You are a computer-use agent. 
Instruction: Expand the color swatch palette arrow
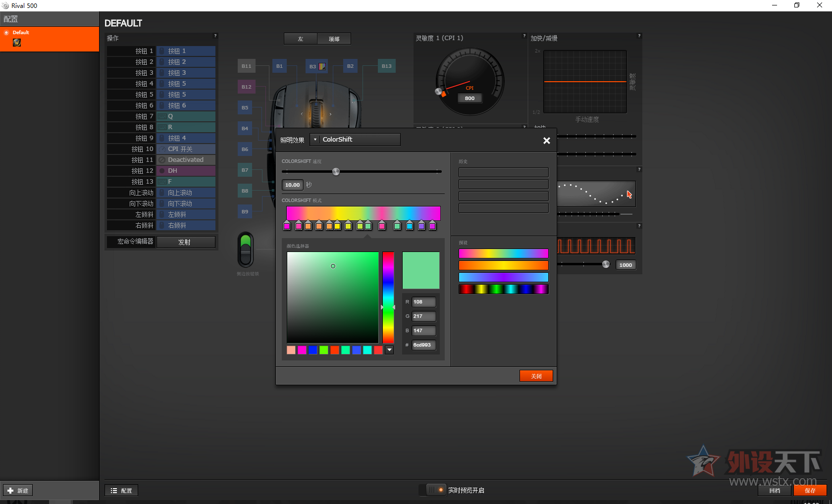(389, 350)
